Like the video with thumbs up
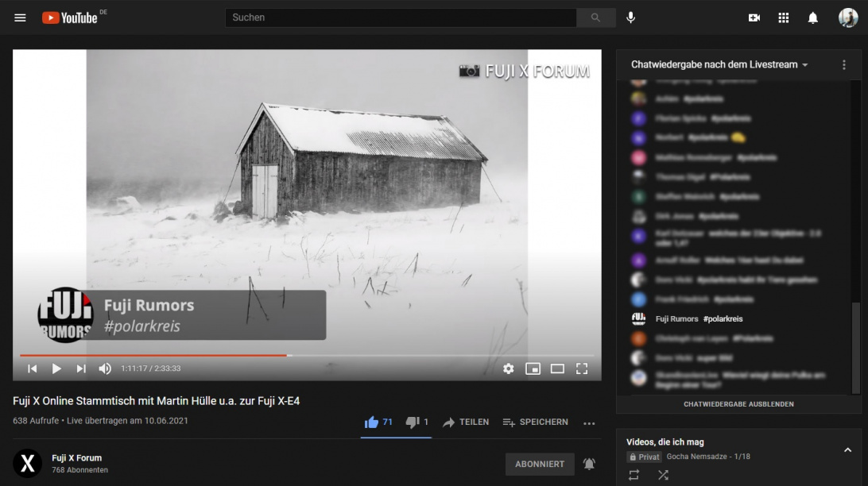This screenshot has height=486, width=868. tap(371, 422)
